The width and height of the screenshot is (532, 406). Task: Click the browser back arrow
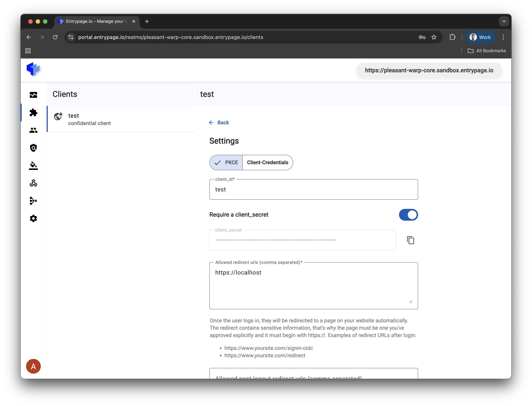29,37
